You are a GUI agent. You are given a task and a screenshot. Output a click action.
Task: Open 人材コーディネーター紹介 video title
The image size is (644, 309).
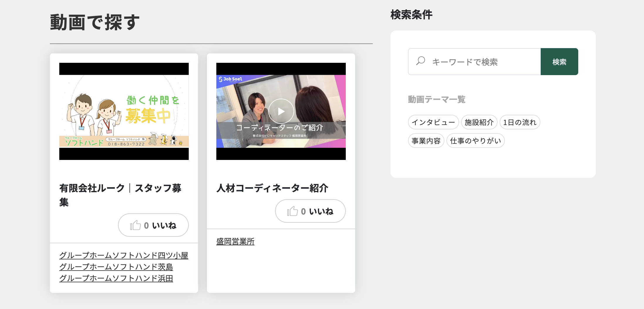click(x=272, y=188)
